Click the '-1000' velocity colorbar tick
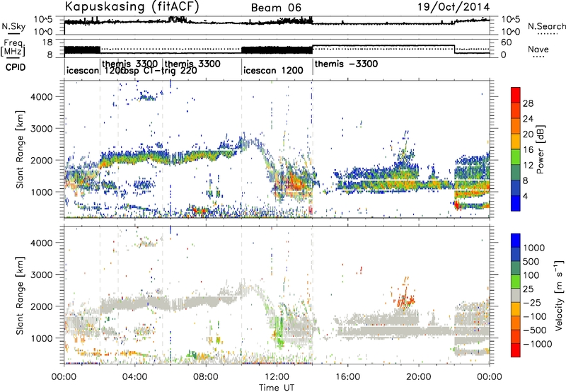This screenshot has width=566, height=392. coord(537,344)
